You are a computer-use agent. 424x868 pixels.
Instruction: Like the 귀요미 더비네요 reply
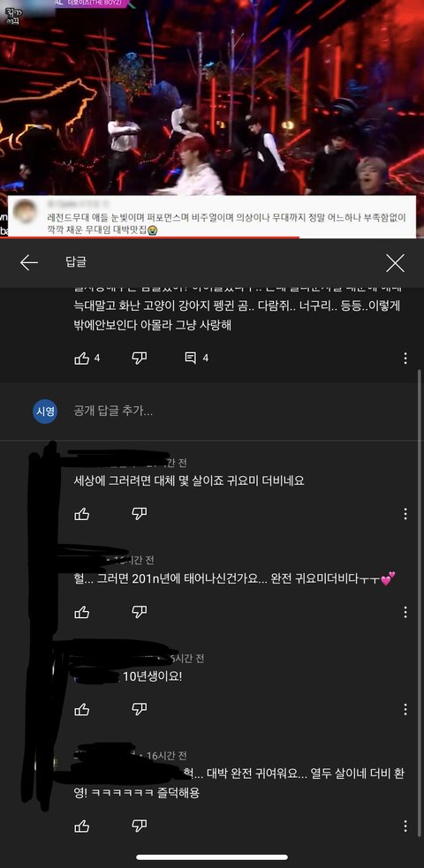click(82, 514)
